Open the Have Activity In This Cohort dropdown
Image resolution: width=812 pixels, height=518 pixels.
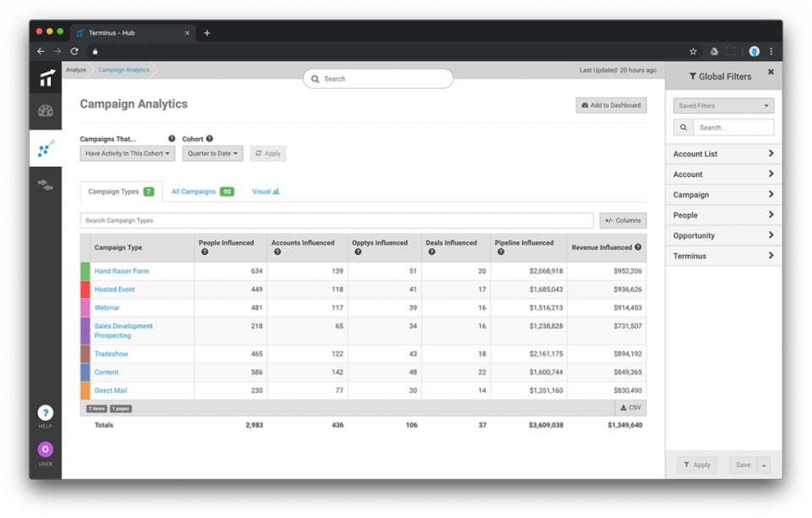click(x=128, y=154)
